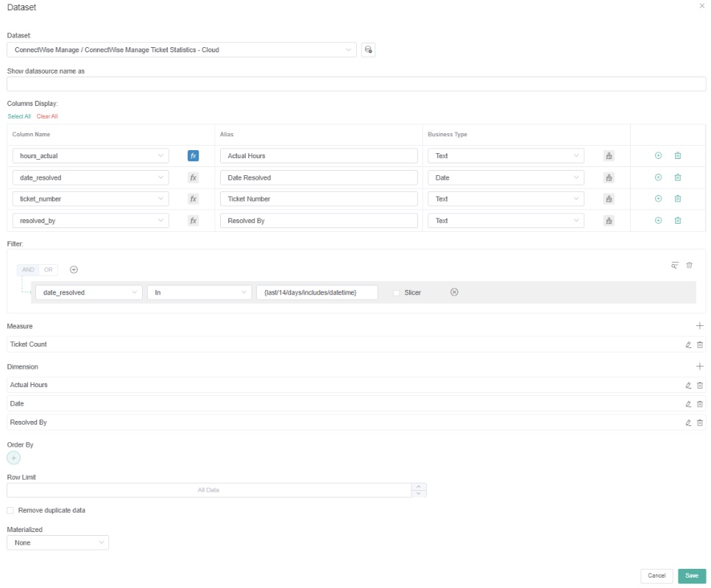Add a new Measure with the plus
The width and height of the screenshot is (711, 588).
pos(699,326)
